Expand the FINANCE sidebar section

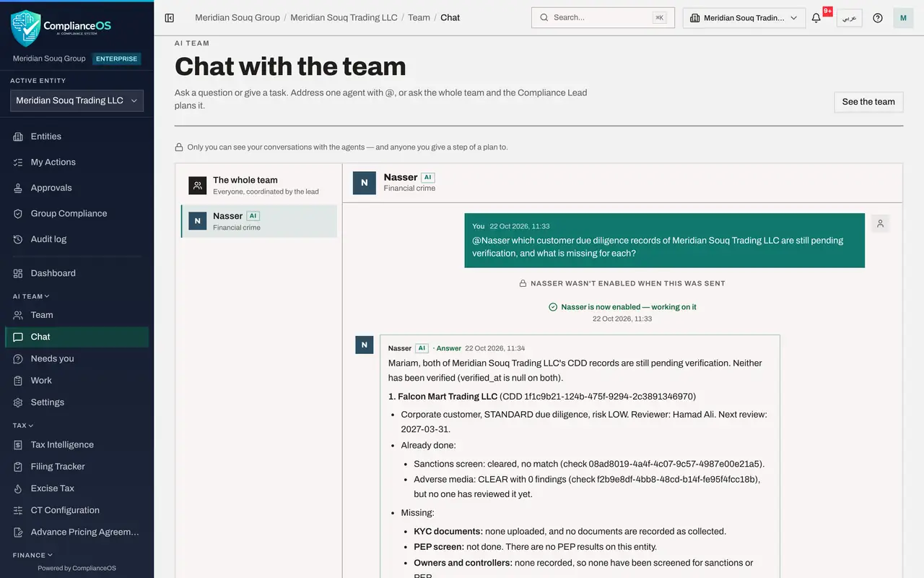pyautogui.click(x=33, y=555)
